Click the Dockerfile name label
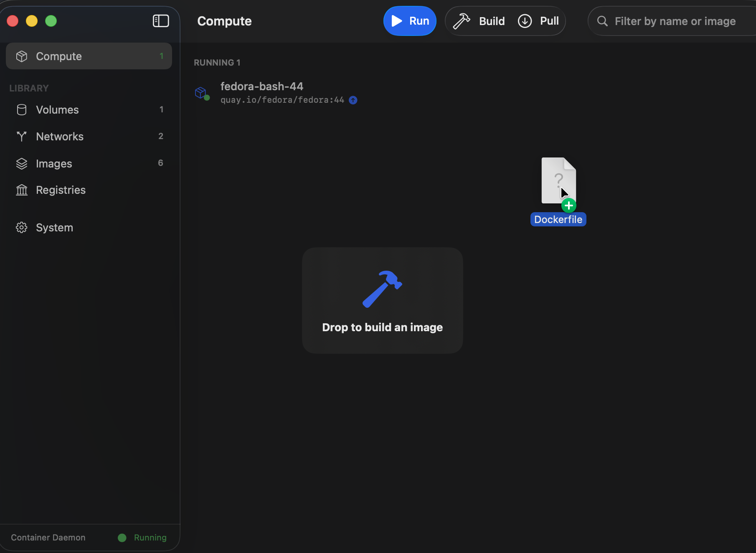The image size is (756, 553). pos(558,220)
